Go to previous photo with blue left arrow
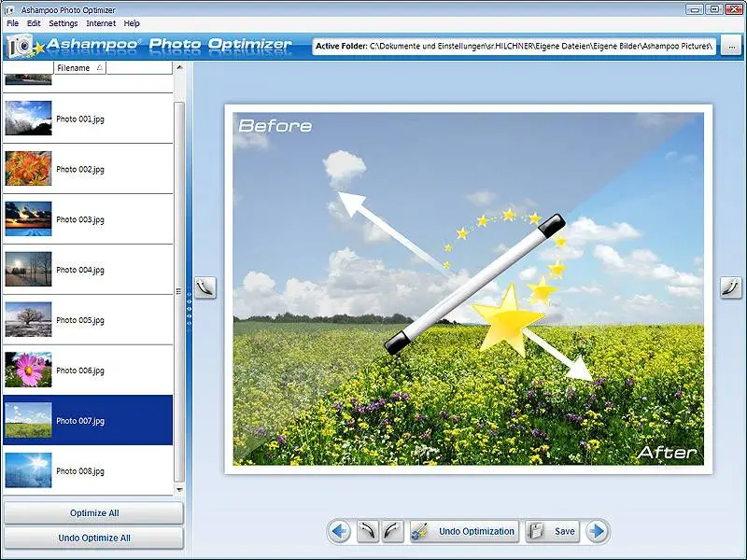The height and width of the screenshot is (560, 747). tap(339, 531)
